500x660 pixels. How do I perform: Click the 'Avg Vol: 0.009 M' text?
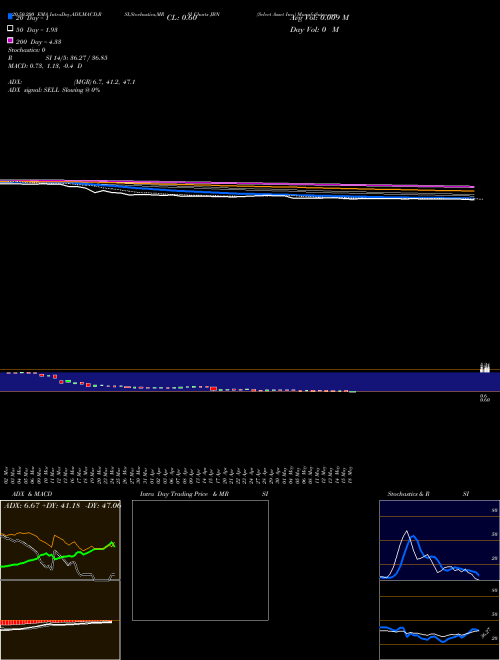coord(319,18)
